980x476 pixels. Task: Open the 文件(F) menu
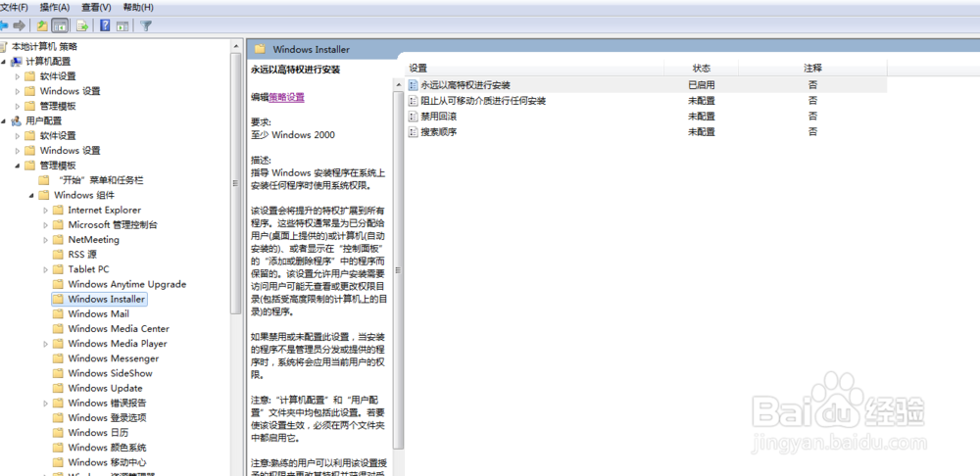point(14,8)
